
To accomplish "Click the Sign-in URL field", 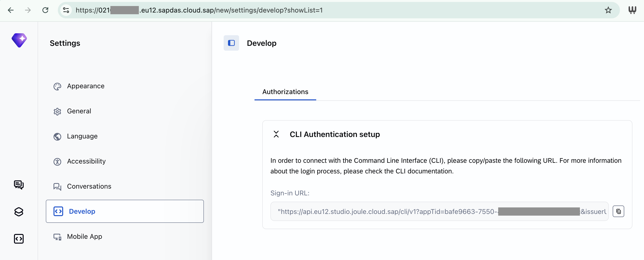I will (x=439, y=212).
